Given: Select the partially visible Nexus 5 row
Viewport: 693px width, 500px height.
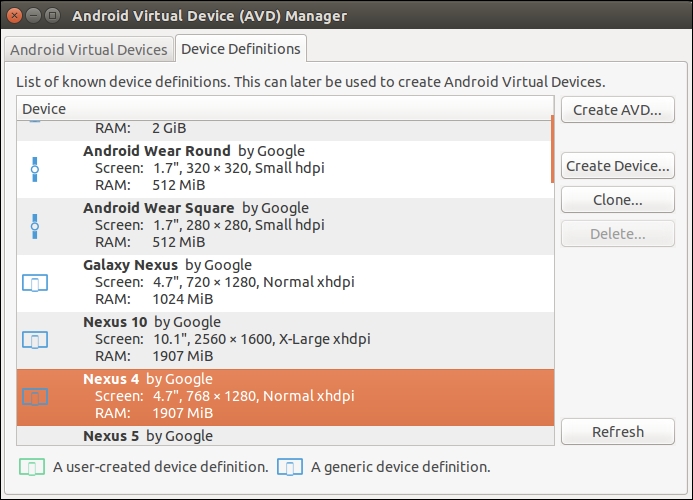Looking at the screenshot, I should coord(250,436).
